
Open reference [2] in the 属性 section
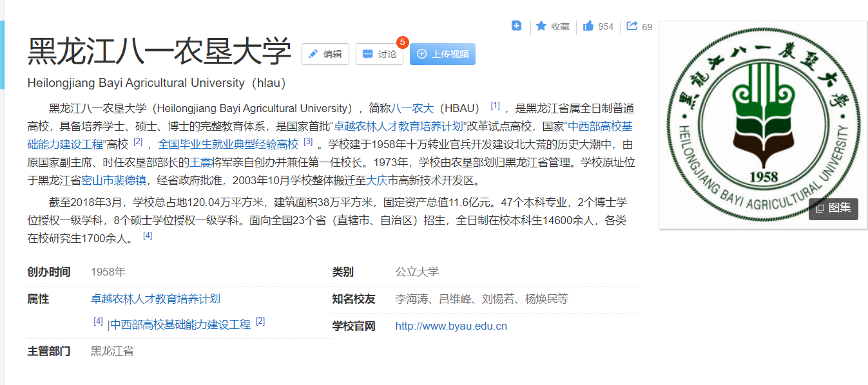tap(260, 321)
